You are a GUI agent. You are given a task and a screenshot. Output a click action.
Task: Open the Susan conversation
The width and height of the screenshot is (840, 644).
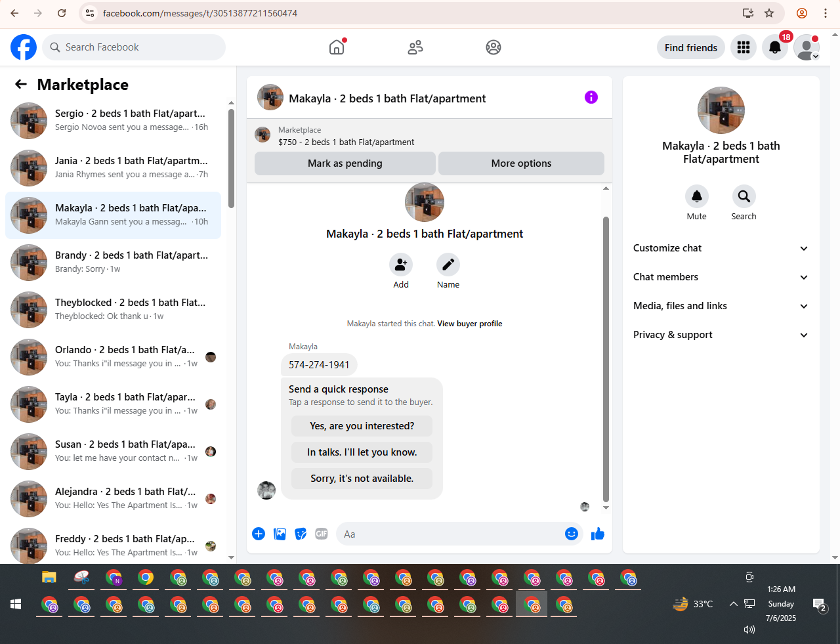tap(113, 452)
